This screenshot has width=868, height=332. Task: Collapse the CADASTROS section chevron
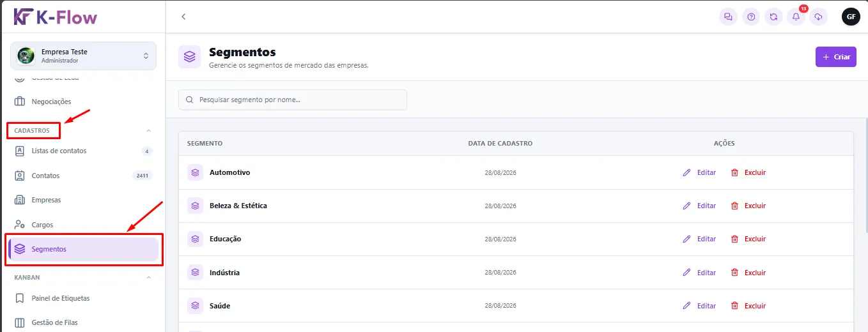(x=149, y=131)
